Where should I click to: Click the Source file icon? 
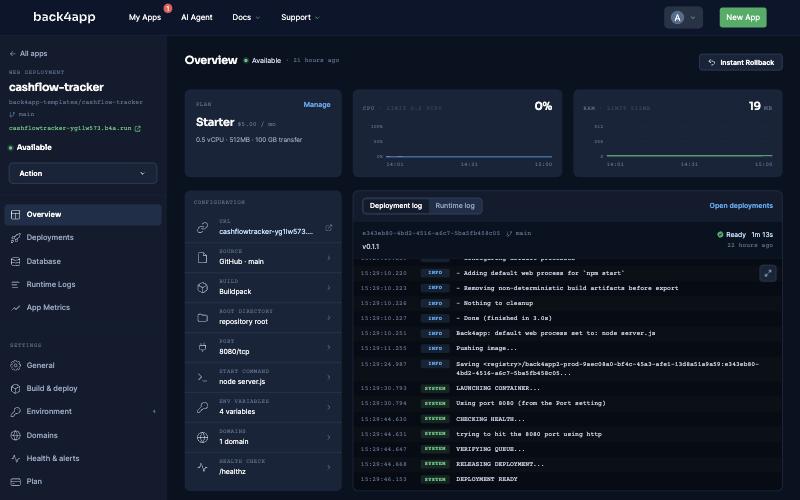click(x=203, y=258)
